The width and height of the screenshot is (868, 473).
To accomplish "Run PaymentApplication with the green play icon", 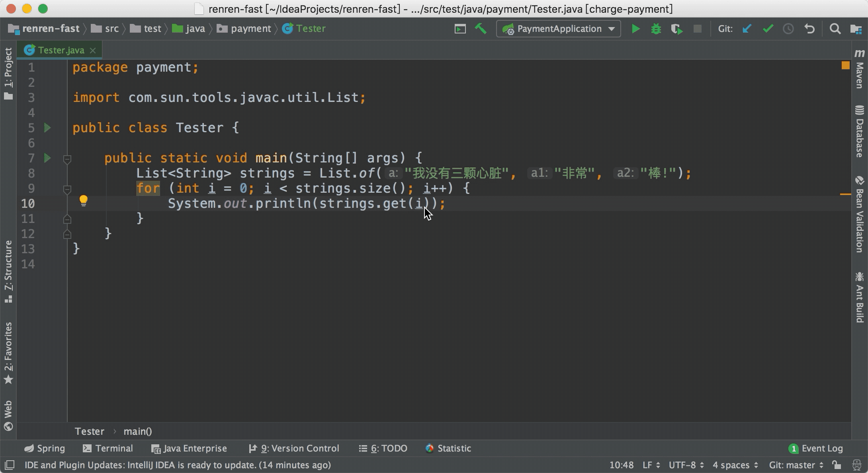I will point(635,29).
